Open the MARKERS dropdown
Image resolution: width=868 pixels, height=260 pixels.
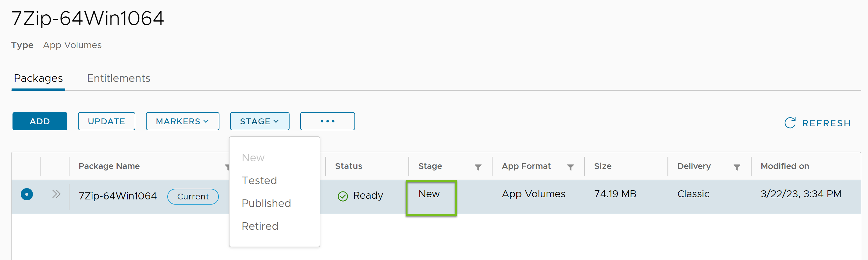(x=182, y=121)
